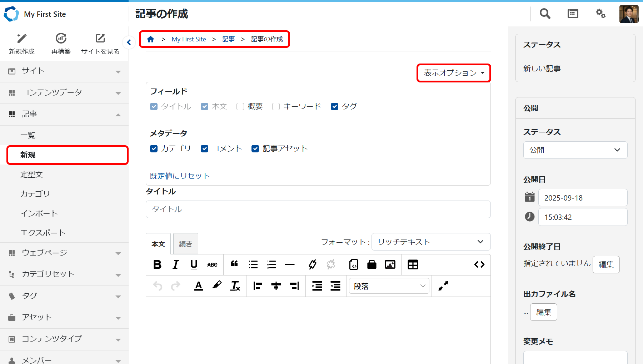Open the フォーマット リッチテキスト dropdown
The width and height of the screenshot is (643, 364).
pos(430,242)
